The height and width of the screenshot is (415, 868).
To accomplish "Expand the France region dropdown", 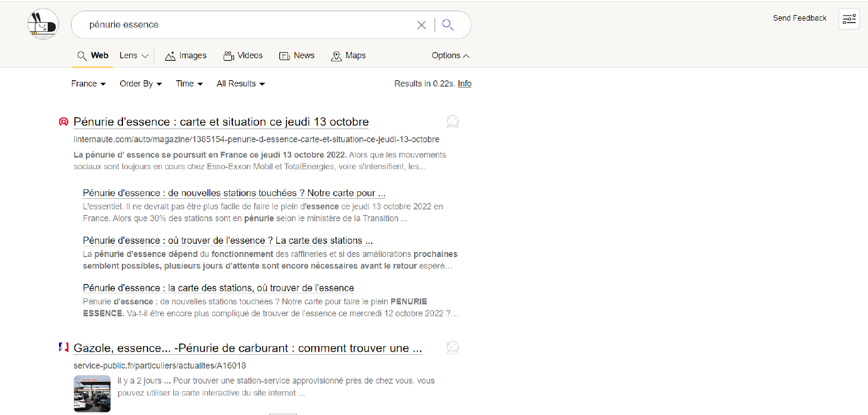I will (x=88, y=84).
